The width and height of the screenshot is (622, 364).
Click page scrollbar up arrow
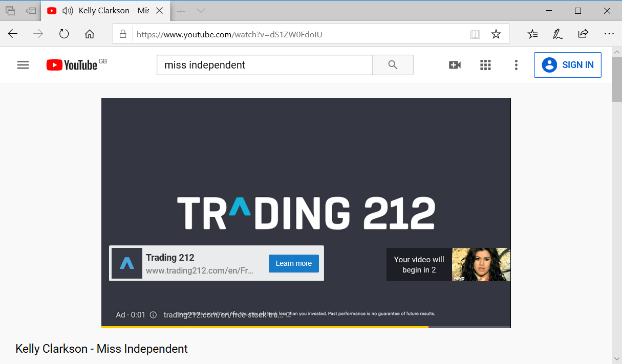coord(617,53)
